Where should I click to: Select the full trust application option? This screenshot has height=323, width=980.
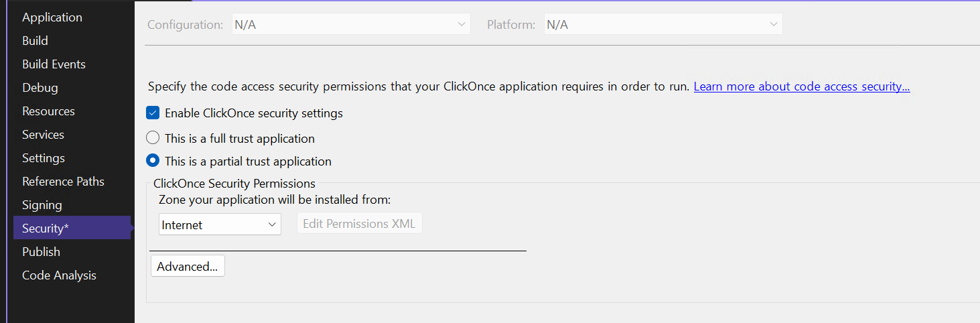[153, 139]
